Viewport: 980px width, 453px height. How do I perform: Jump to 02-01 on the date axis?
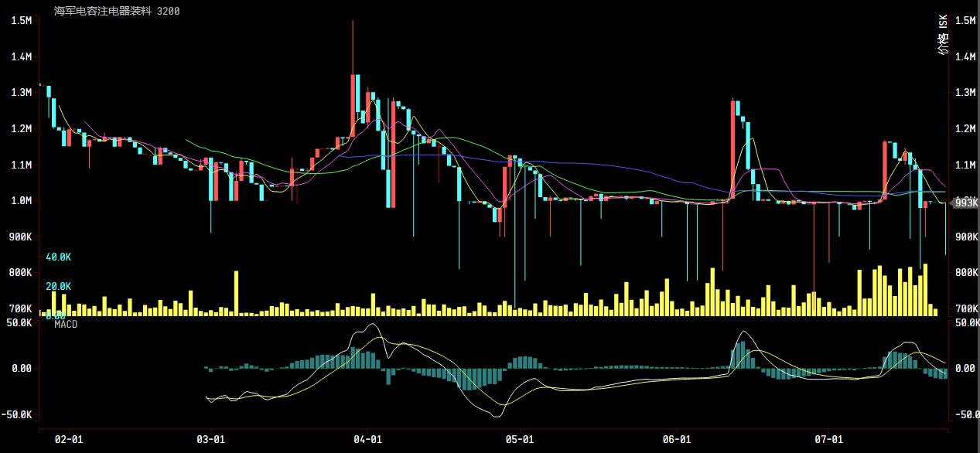coord(69,439)
